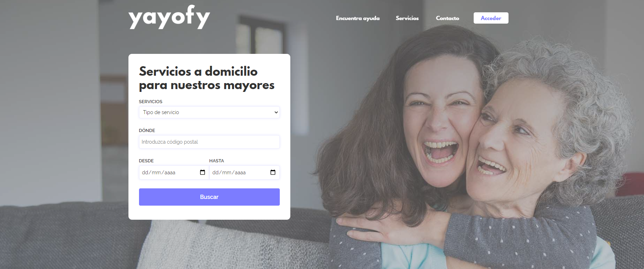This screenshot has width=644, height=269.
Task: Open the Hasta calendar picker icon
Action: click(273, 172)
